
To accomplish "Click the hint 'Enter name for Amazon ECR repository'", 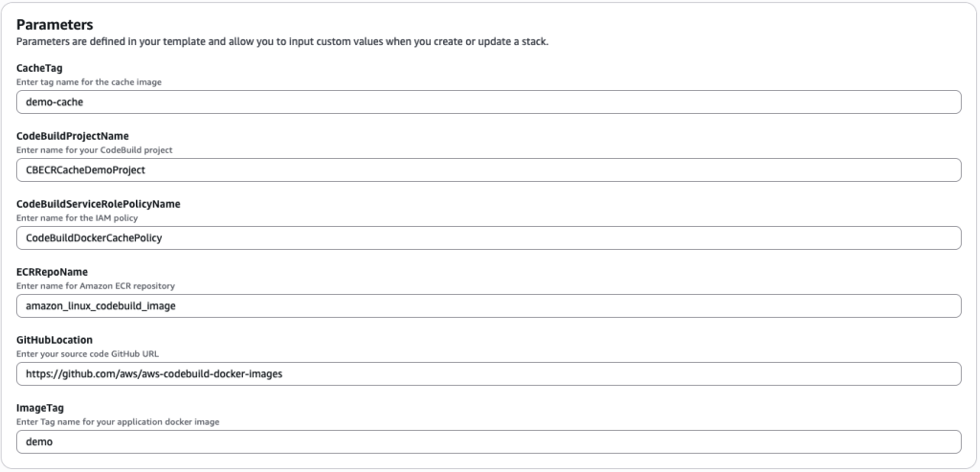I will tap(96, 286).
